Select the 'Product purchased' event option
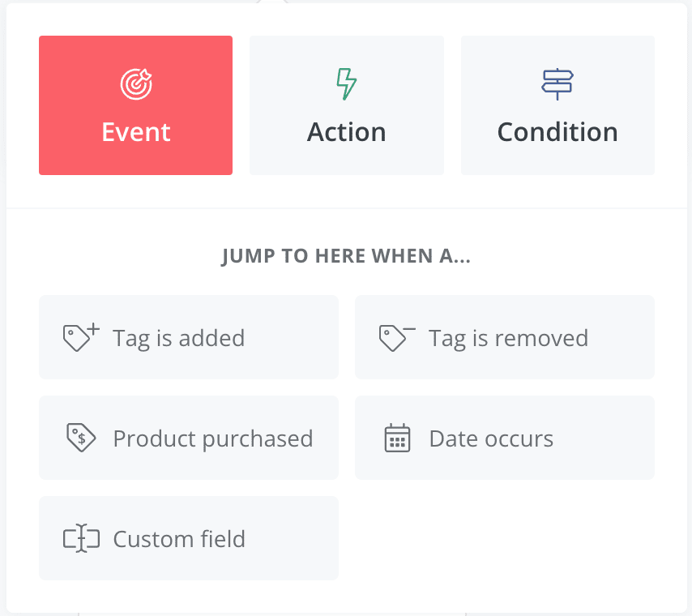 (x=189, y=438)
